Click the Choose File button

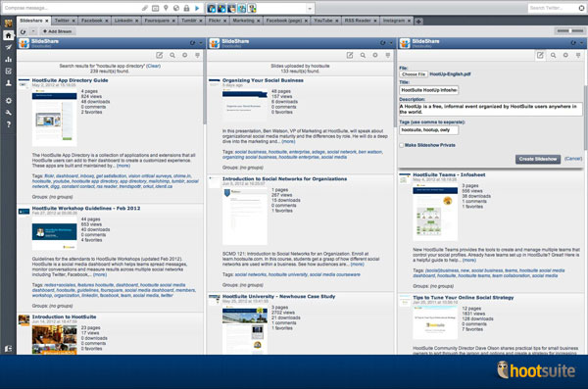pyautogui.click(x=414, y=74)
